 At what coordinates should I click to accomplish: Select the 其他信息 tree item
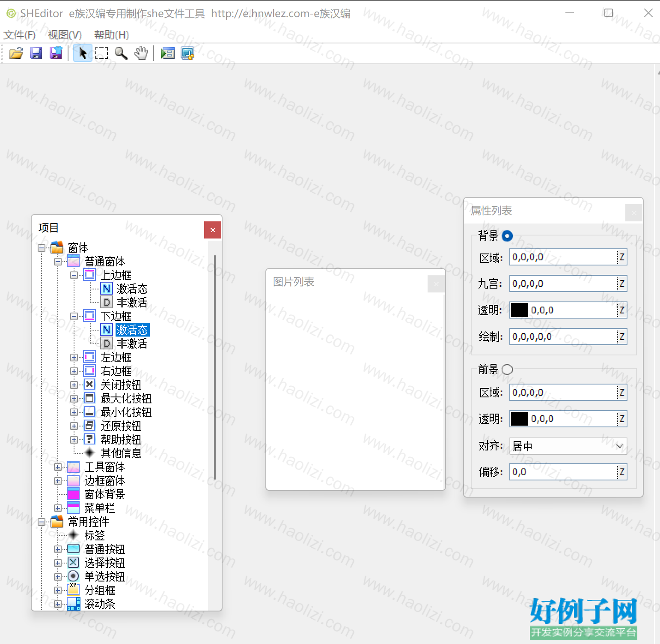click(121, 453)
